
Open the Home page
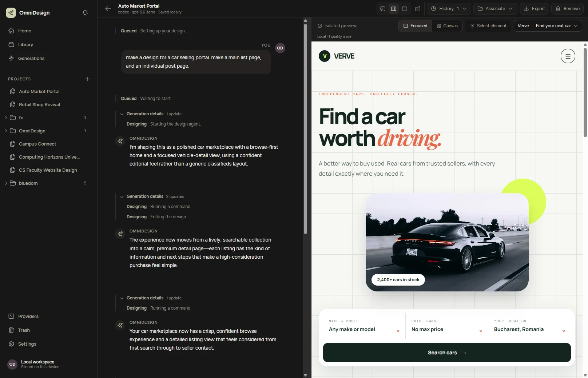click(x=49, y=31)
